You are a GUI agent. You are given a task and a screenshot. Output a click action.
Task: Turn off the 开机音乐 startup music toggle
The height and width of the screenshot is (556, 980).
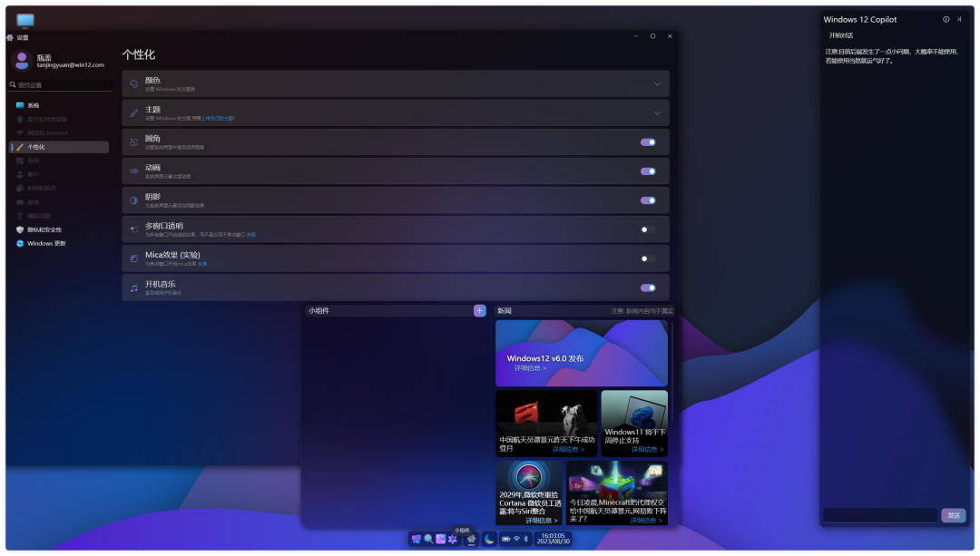(x=648, y=288)
